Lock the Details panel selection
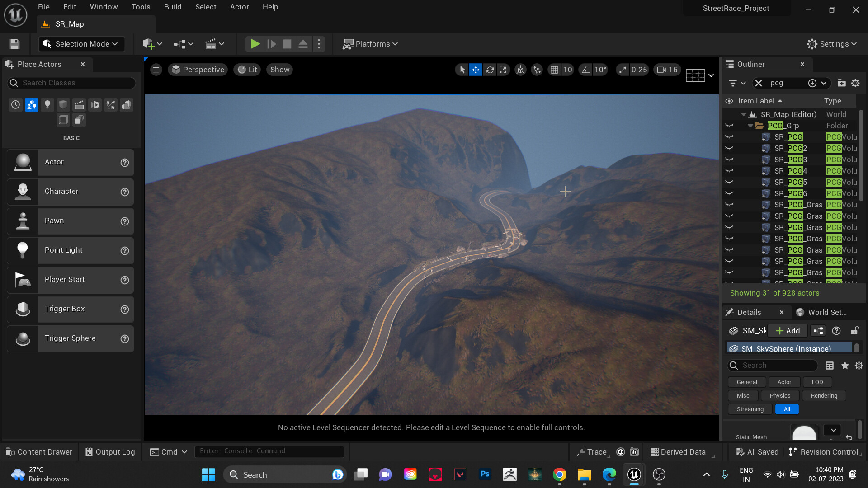 (x=854, y=331)
